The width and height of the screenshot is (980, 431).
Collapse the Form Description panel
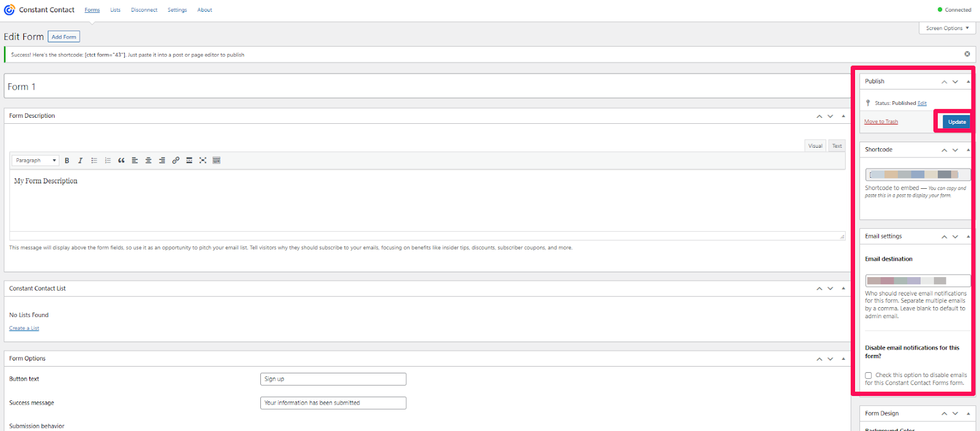[x=843, y=116]
